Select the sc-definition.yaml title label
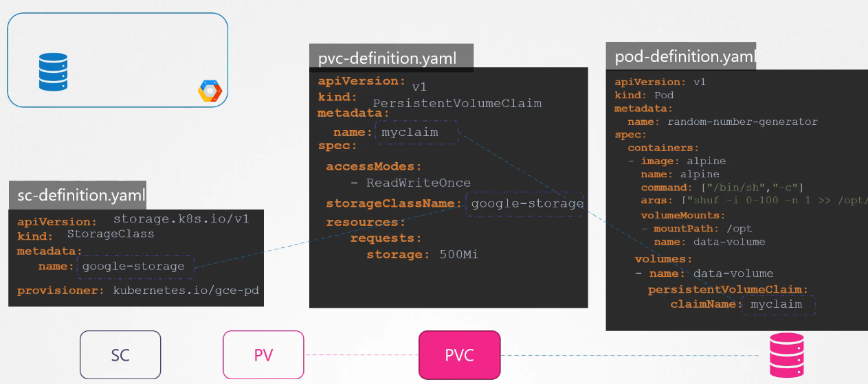 click(78, 195)
